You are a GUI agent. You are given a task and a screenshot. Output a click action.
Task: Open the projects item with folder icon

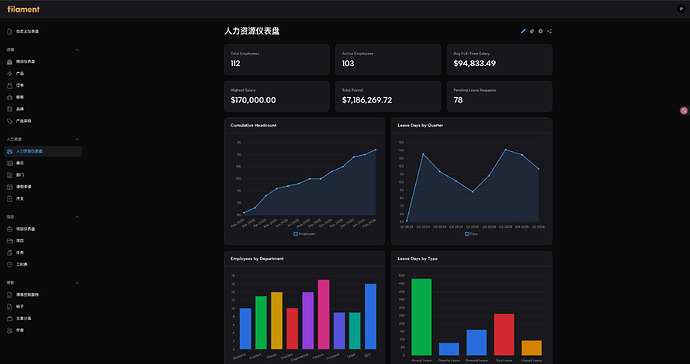(43, 241)
